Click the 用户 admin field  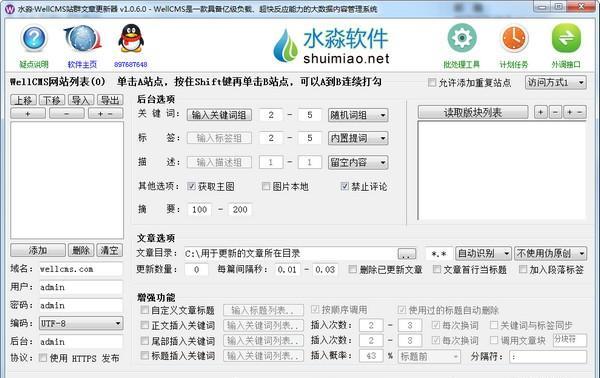point(81,287)
